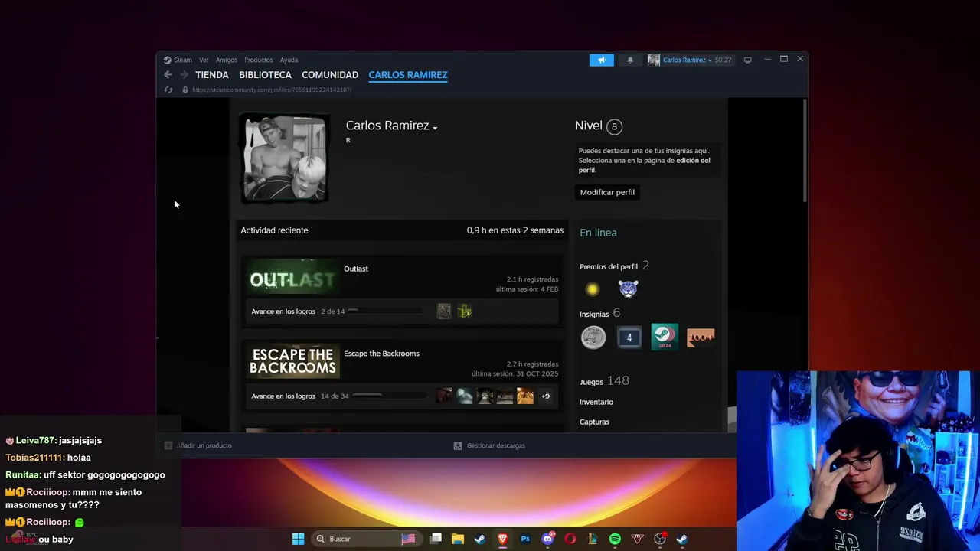The width and height of the screenshot is (980, 551).
Task: Click the Steam logo menu
Action: [x=178, y=60]
